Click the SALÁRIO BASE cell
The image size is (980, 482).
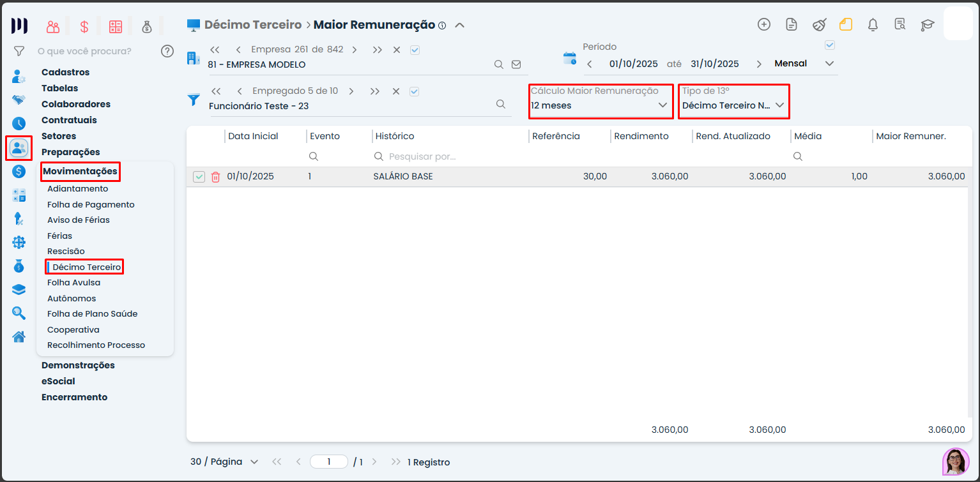pos(403,176)
